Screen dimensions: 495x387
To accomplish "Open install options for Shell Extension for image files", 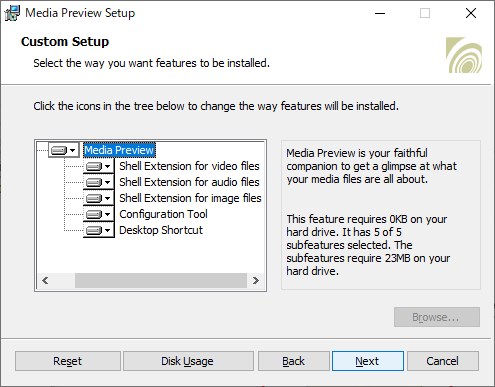I will (99, 198).
